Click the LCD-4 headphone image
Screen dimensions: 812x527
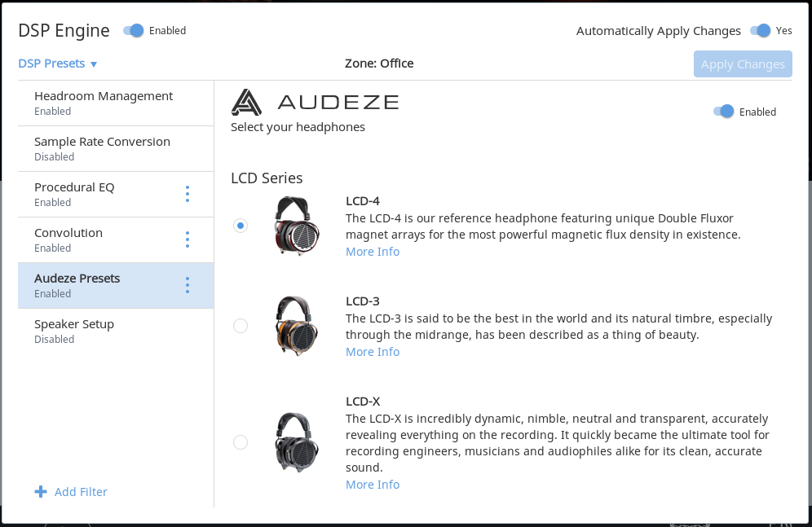(297, 226)
